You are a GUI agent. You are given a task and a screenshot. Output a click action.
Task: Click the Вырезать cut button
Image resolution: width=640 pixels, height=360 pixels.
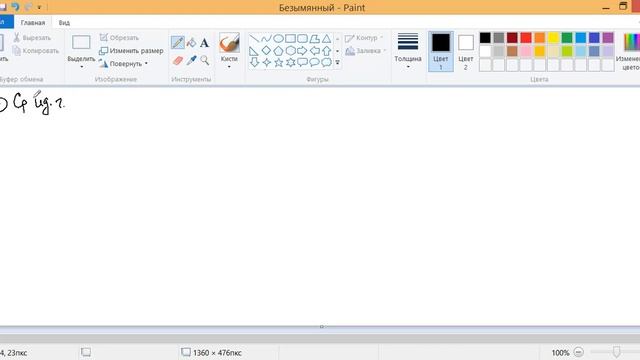coord(32,38)
